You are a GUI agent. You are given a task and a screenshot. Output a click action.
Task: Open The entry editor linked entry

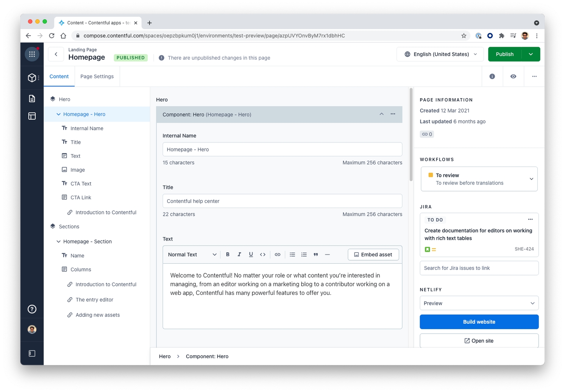tap(95, 300)
